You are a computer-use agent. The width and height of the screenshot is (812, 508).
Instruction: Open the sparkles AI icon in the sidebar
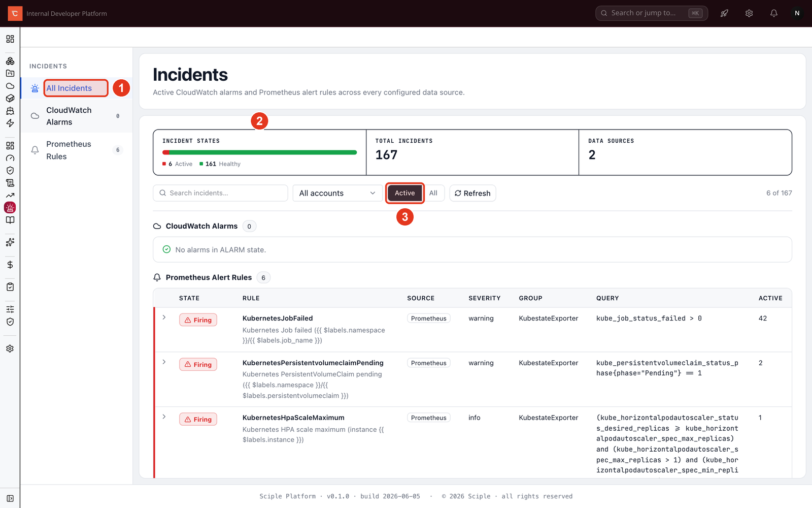10,242
